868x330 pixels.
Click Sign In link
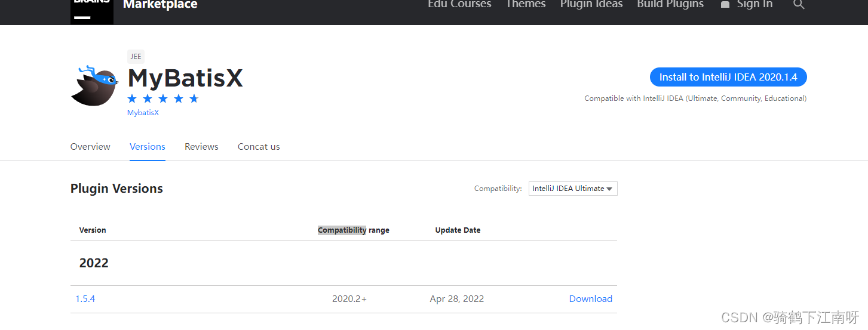click(754, 5)
